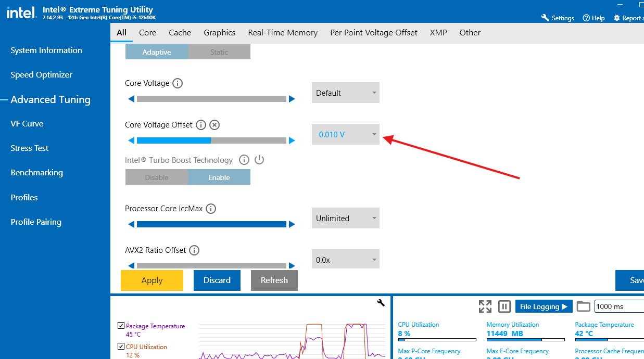The image size is (644, 359).
Task: Click Turbo Boost power icon
Action: pyautogui.click(x=259, y=160)
